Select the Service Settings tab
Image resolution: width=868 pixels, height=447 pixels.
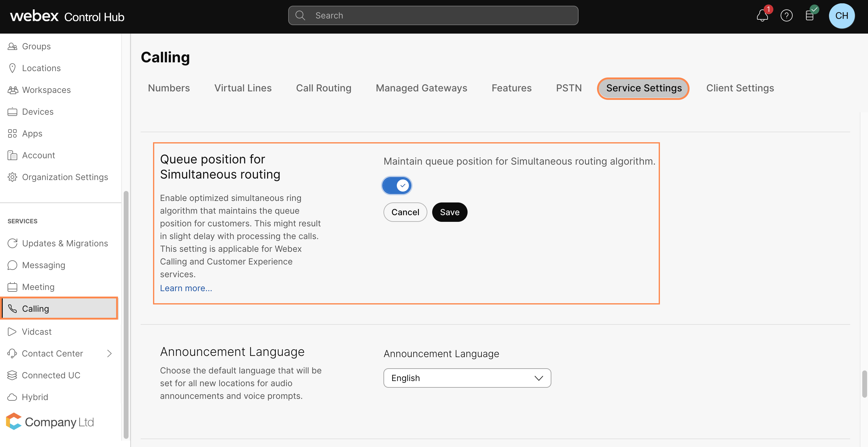pyautogui.click(x=644, y=88)
